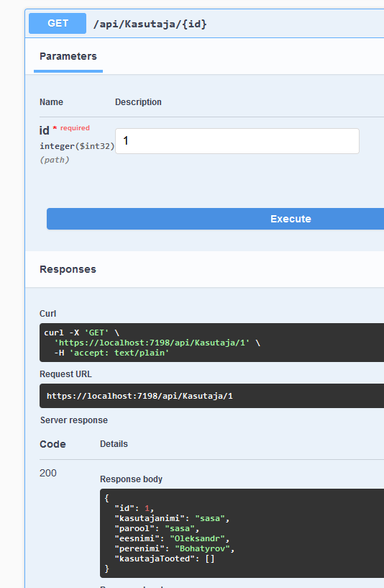384x588 pixels.
Task: Click the Curl label
Action: point(48,314)
